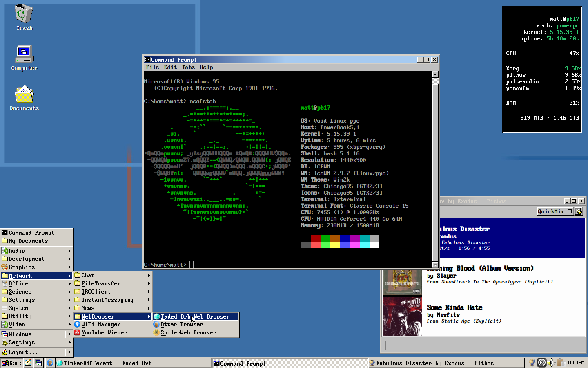Click the Settings entry below Windows

(37, 342)
